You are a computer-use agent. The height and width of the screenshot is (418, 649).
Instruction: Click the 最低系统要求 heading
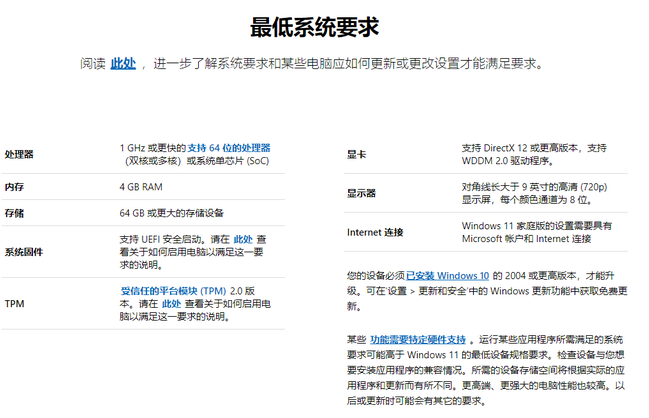click(x=315, y=27)
